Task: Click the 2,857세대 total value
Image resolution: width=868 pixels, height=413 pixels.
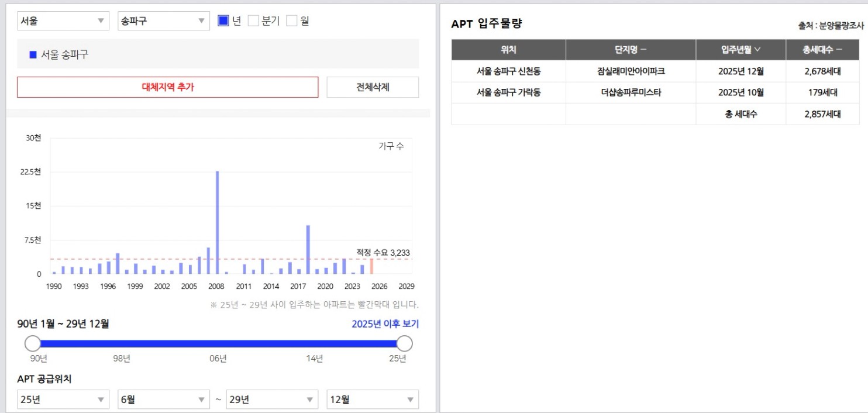Action: tap(822, 114)
